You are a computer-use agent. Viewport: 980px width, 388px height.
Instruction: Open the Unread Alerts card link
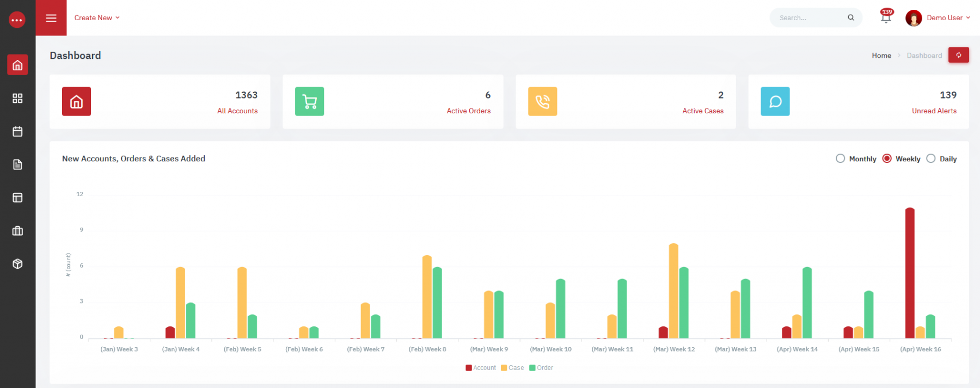934,111
